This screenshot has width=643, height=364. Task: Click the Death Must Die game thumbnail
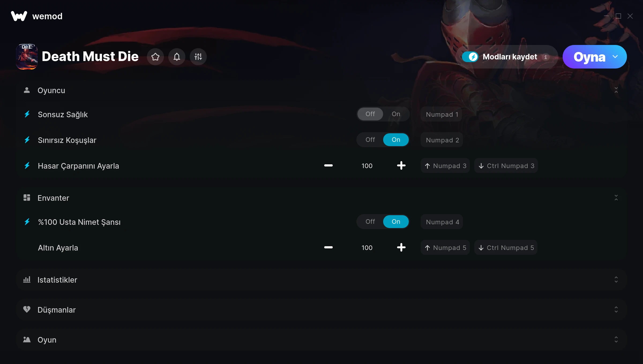point(27,57)
